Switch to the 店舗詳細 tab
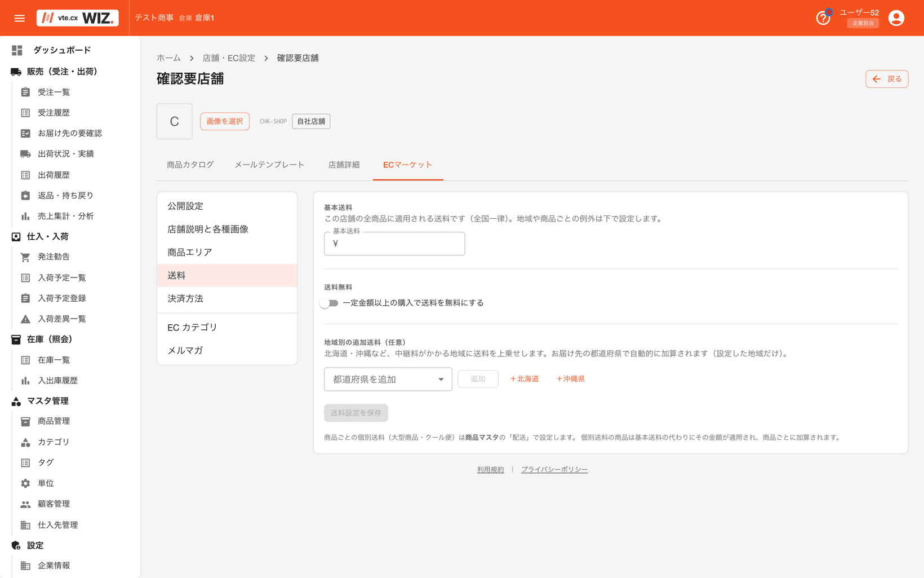The height and width of the screenshot is (578, 924). [x=344, y=165]
